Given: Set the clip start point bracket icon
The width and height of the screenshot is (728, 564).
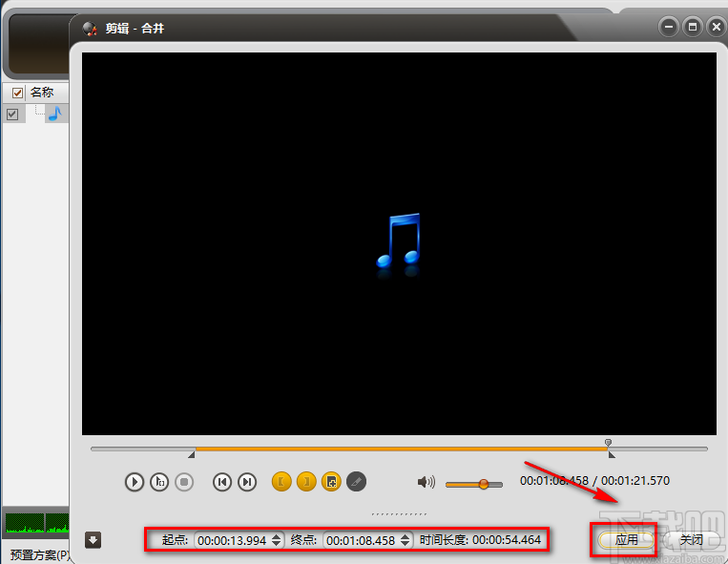Looking at the screenshot, I should [281, 482].
